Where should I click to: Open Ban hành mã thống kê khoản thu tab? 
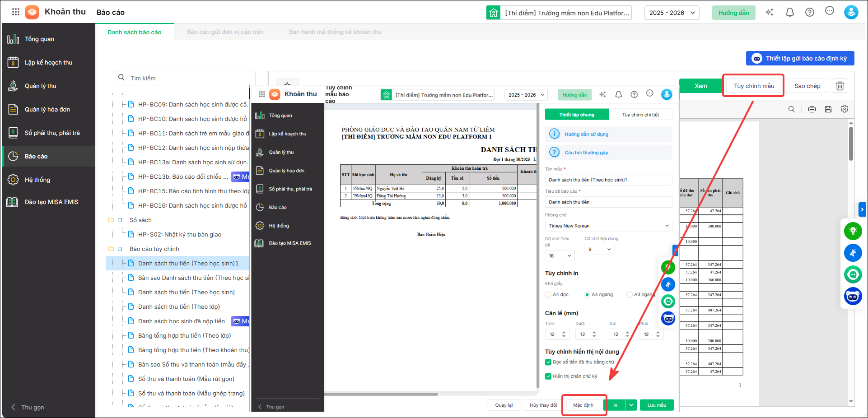point(335,32)
